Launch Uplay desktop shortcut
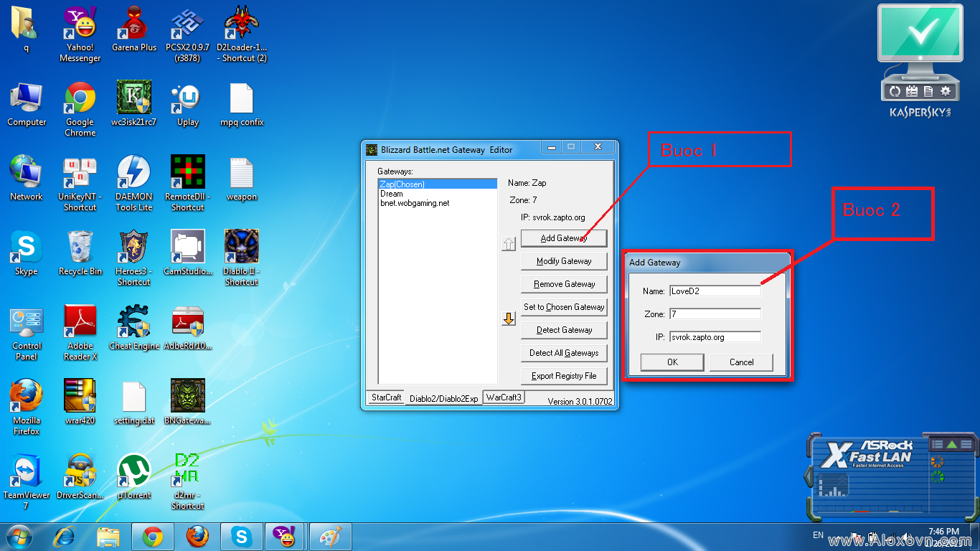 coord(187,103)
